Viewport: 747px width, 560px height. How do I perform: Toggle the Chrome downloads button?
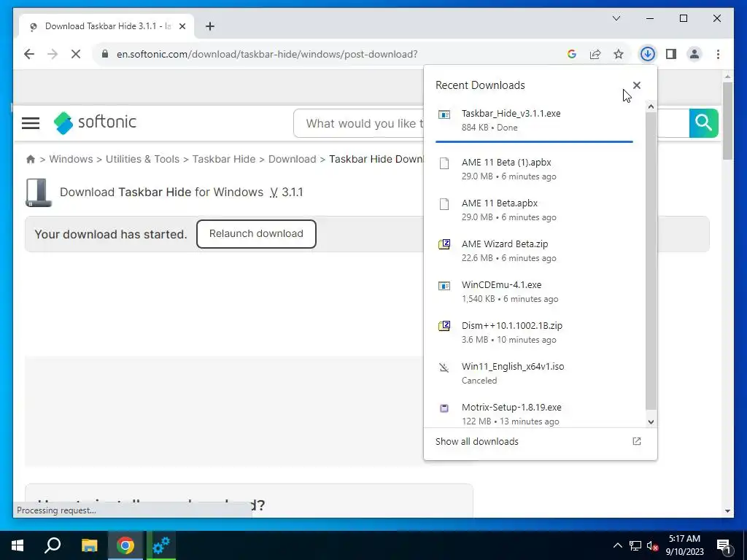[648, 54]
